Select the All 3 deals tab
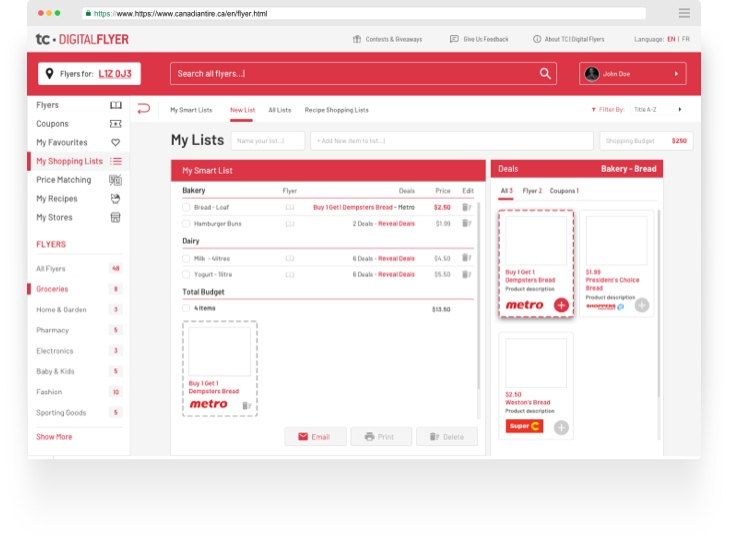 [x=506, y=191]
